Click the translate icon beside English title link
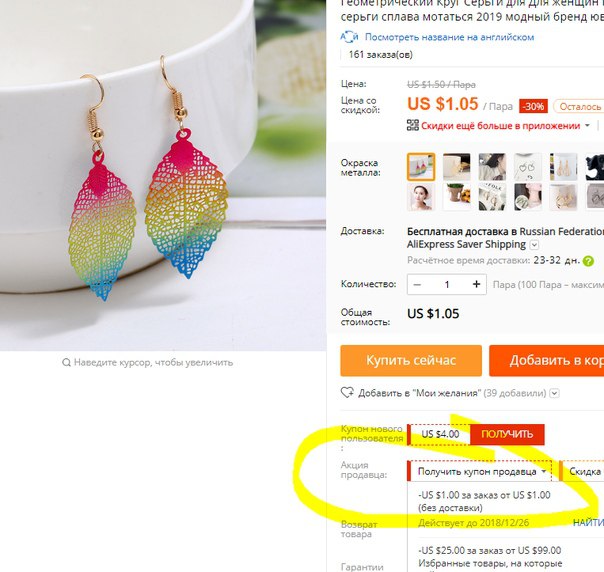 coord(349,37)
